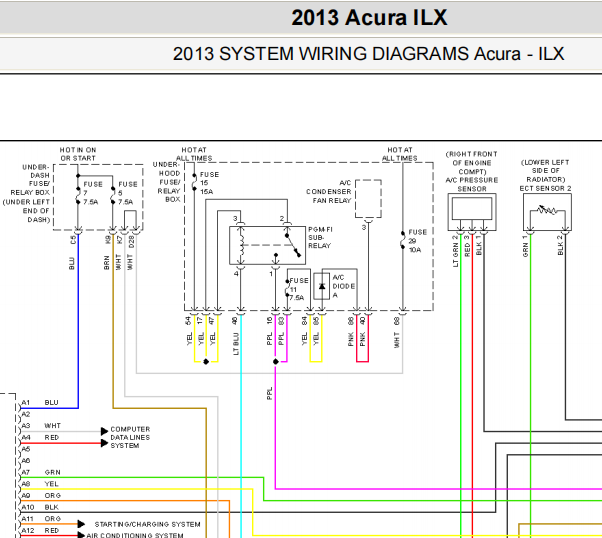The width and height of the screenshot is (602, 538).
Task: Click the 'A/C DIODE A' label
Action: 343,286
